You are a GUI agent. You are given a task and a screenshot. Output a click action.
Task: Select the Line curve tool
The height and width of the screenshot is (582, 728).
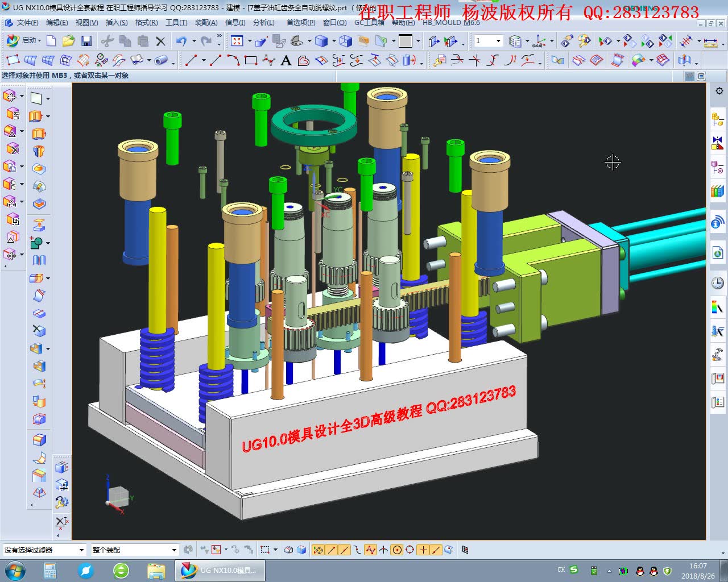click(191, 60)
